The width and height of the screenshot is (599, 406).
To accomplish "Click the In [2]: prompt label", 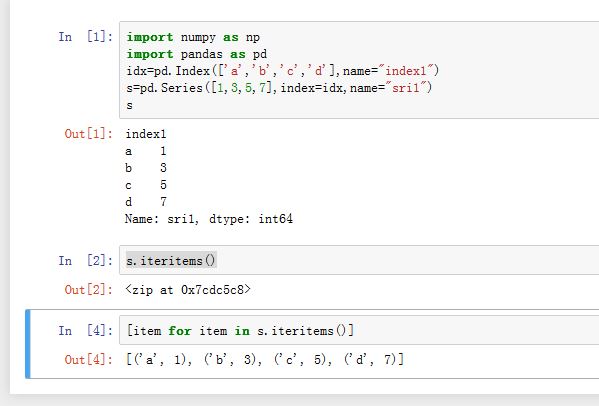I will point(86,260).
